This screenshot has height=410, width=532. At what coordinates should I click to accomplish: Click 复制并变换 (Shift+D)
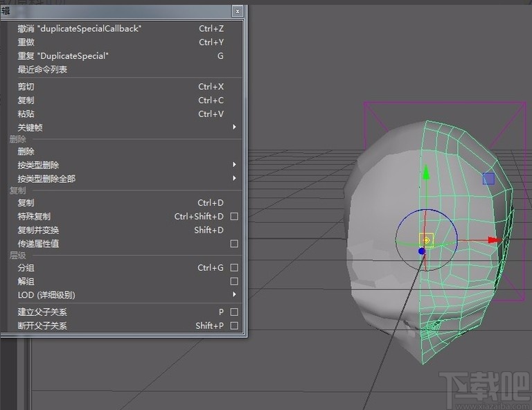tap(39, 231)
